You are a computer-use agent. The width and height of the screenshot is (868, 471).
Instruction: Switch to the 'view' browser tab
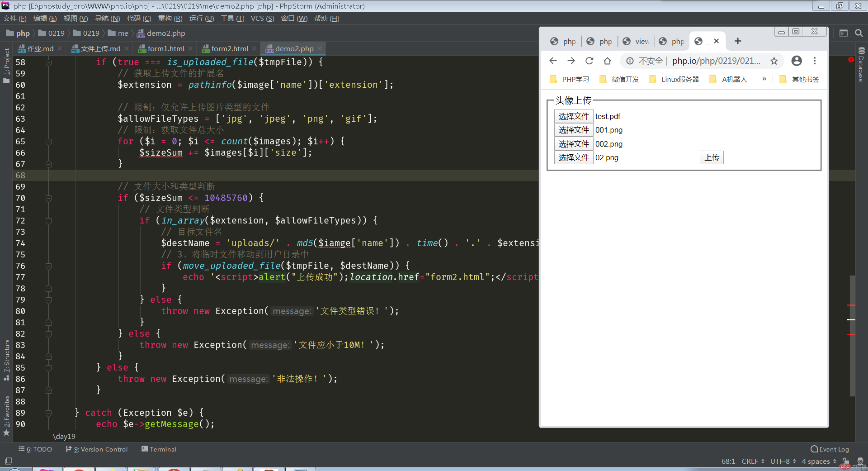pos(636,41)
